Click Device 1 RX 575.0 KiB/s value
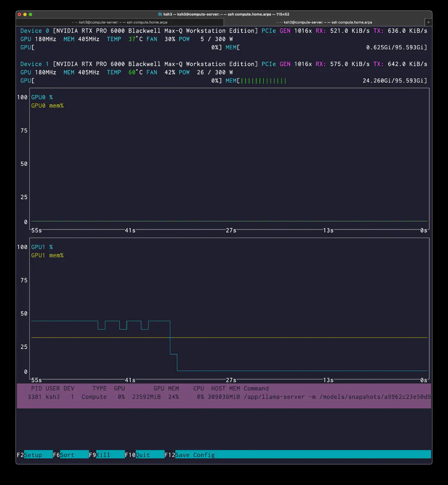 point(350,64)
